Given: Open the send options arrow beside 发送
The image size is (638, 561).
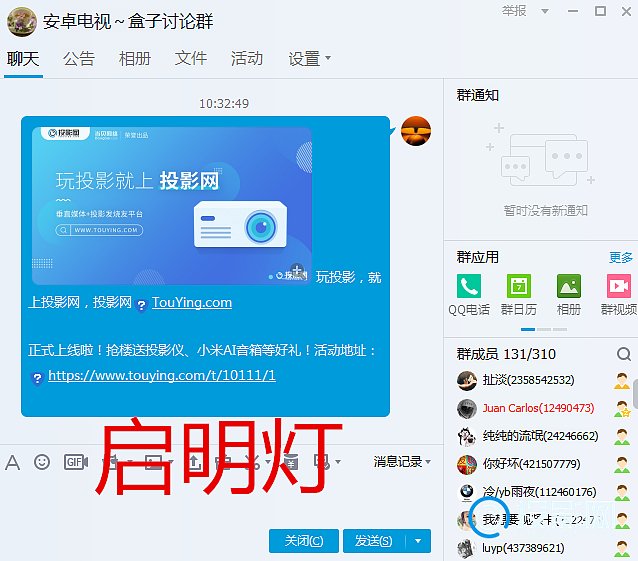Looking at the screenshot, I should [x=418, y=541].
